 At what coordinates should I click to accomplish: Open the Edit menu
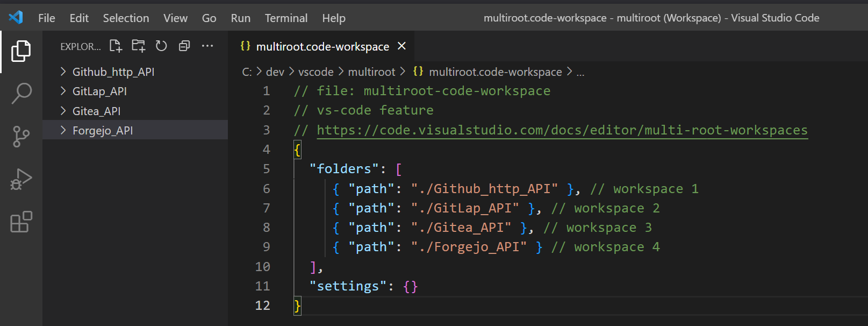coord(79,18)
